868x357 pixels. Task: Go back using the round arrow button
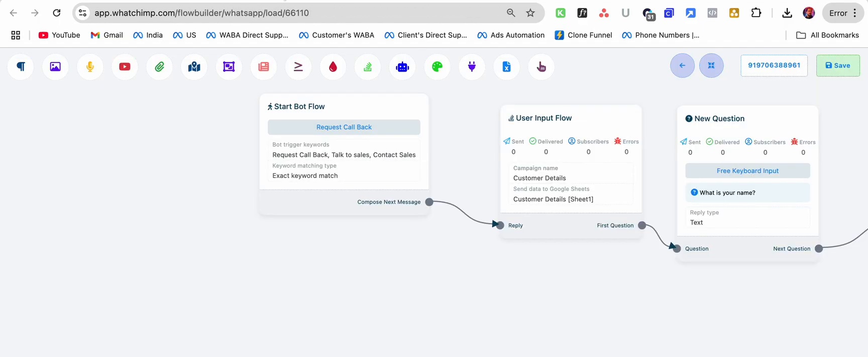[682, 65]
